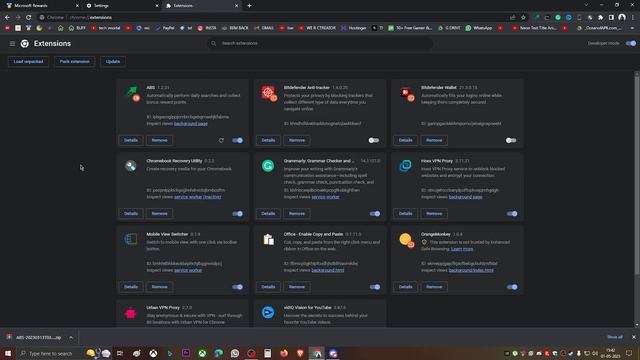Remove the OrangeMonkey extension
Viewport: 640px width, 360px height.
434,287
